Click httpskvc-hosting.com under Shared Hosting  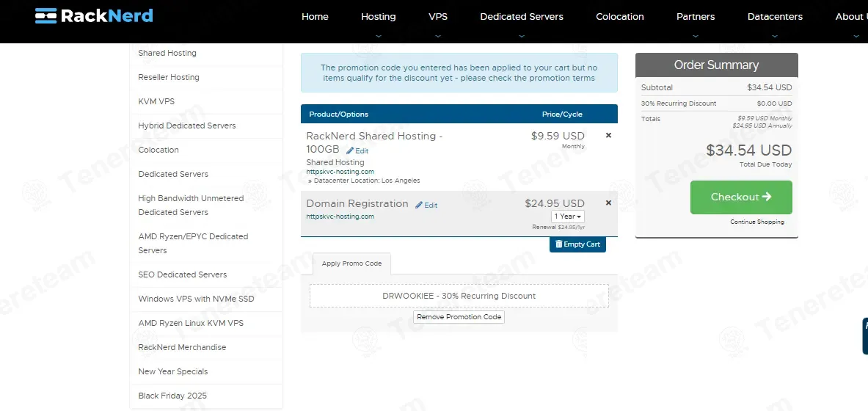coord(340,172)
